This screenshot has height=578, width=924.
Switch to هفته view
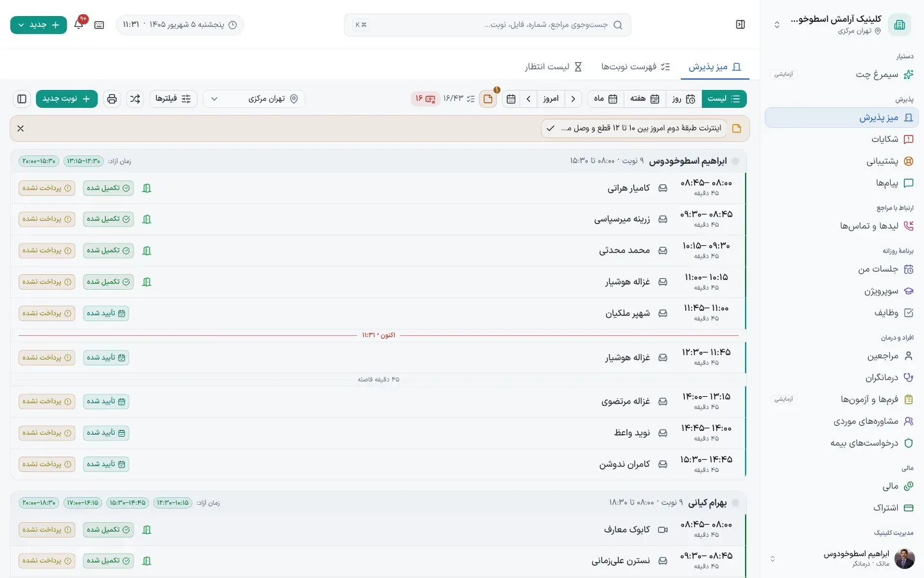645,99
